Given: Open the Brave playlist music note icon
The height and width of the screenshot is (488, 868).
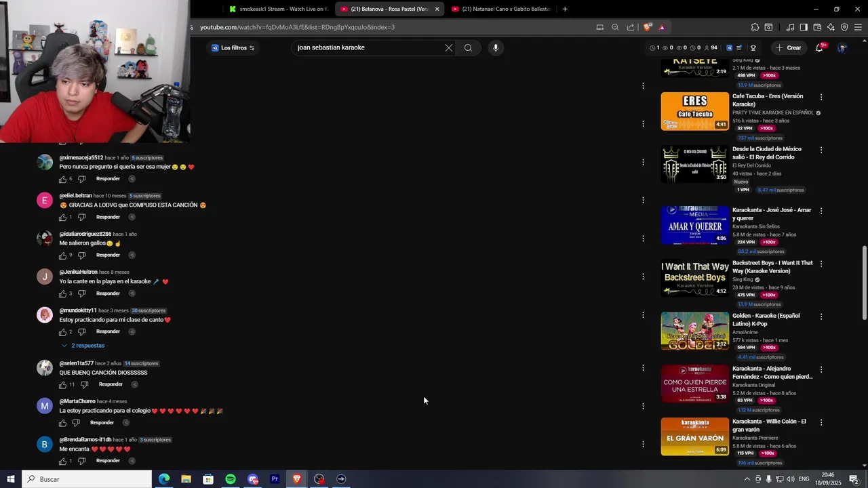Looking at the screenshot, I should point(790,27).
